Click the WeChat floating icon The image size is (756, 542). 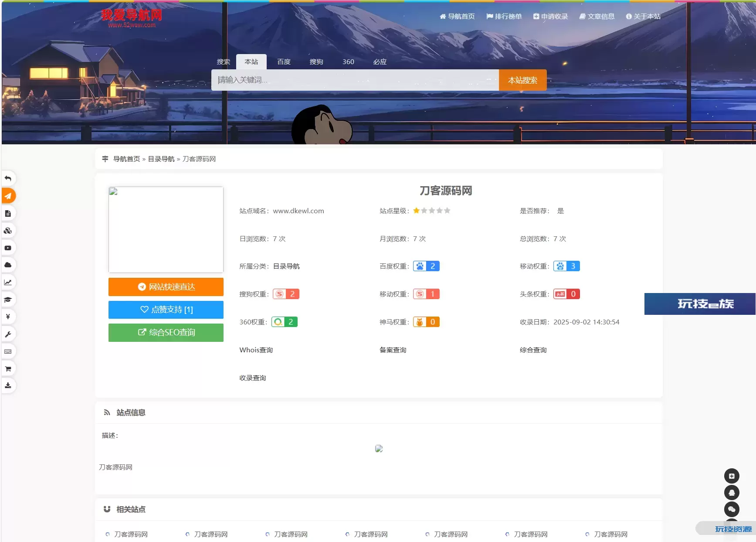pyautogui.click(x=732, y=509)
